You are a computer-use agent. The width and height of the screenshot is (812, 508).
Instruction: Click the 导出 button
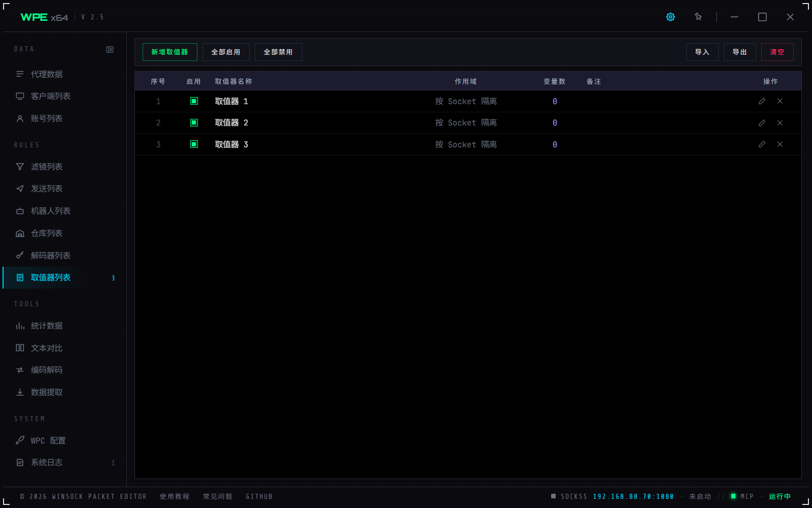740,52
